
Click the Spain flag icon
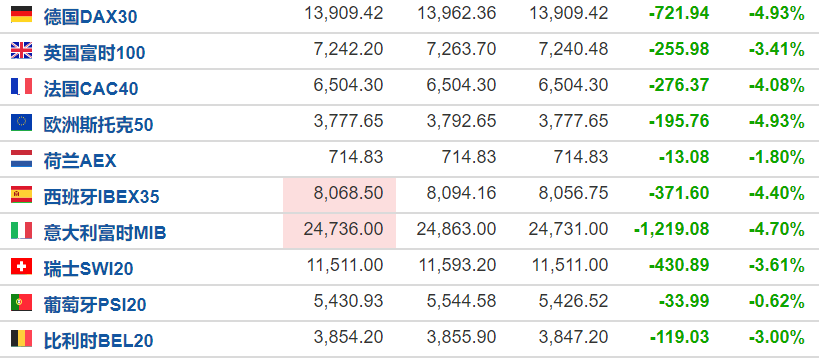point(21,195)
